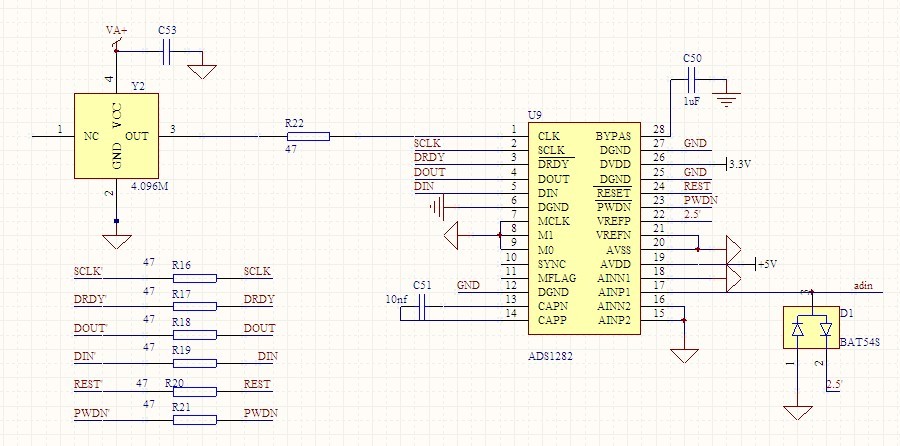
Task: Select resistor R20 symbol
Action: pyautogui.click(x=195, y=391)
